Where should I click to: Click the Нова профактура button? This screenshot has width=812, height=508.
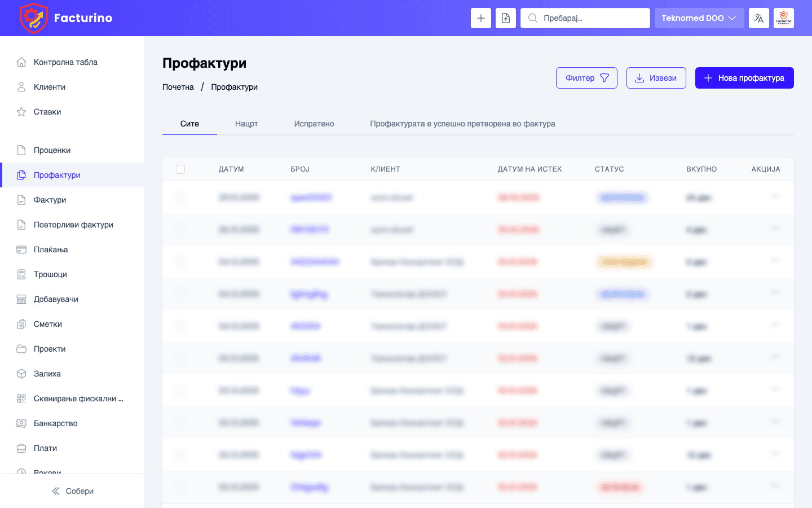(744, 78)
